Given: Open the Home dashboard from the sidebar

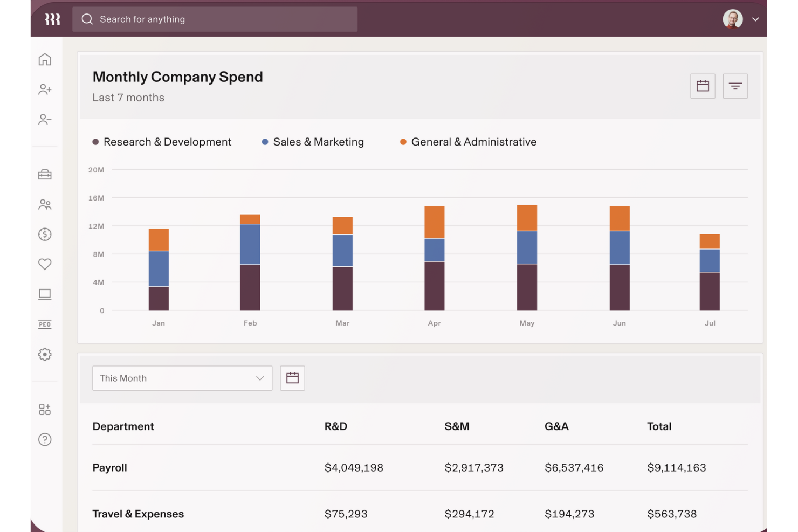Looking at the screenshot, I should 45,59.
